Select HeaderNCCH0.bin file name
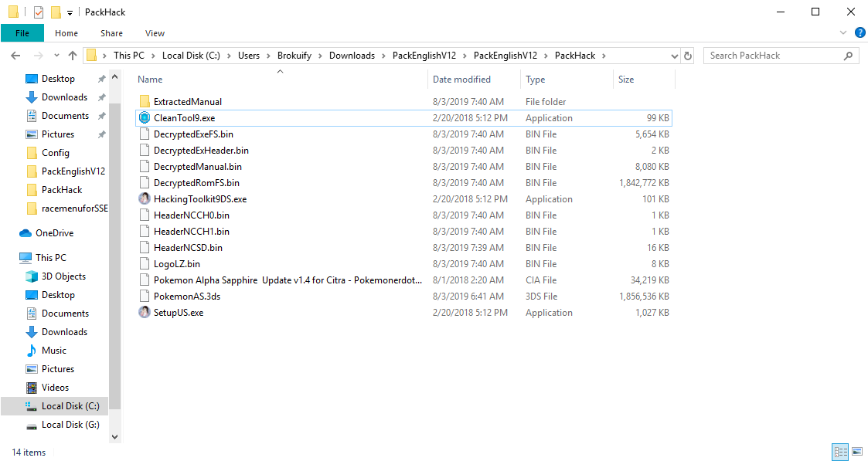Image resolution: width=868 pixels, height=461 pixels. click(192, 215)
